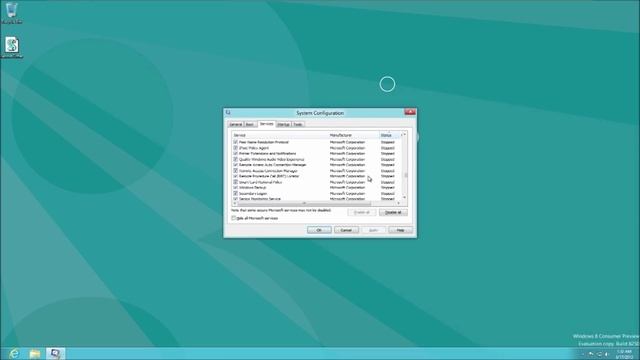The width and height of the screenshot is (640, 360).
Task: Click the vertical scrollbar thumb in services list
Action: point(405,176)
